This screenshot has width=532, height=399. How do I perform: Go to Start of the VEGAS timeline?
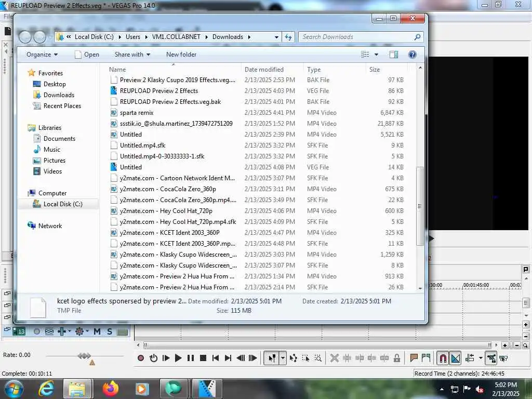click(x=216, y=358)
